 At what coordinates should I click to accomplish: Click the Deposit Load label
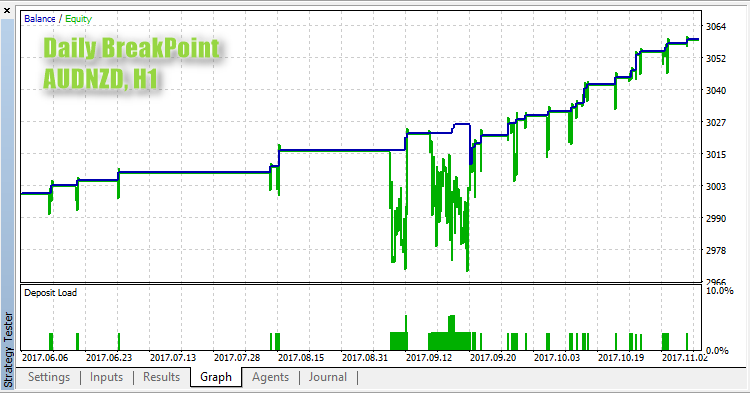pos(50,293)
